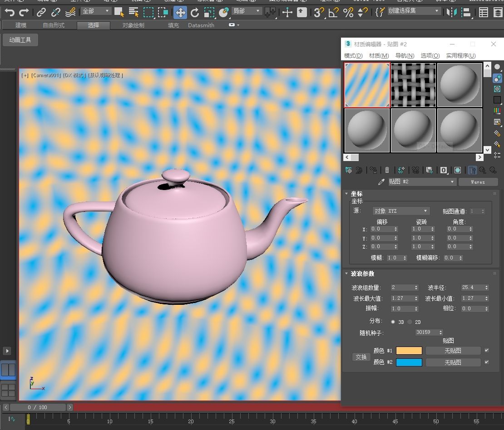Open the 选项(O) menu

[430, 55]
